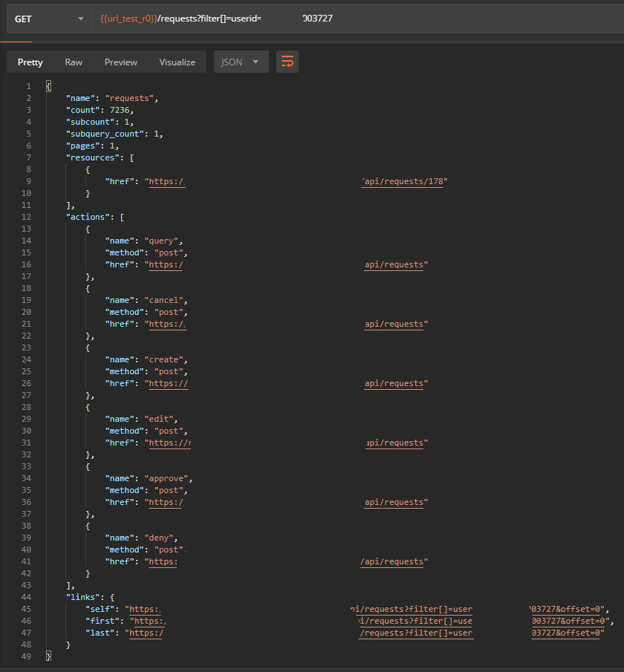Viewport: 624px width, 672px height.
Task: Open the JSON format dropdown
Action: (x=241, y=62)
